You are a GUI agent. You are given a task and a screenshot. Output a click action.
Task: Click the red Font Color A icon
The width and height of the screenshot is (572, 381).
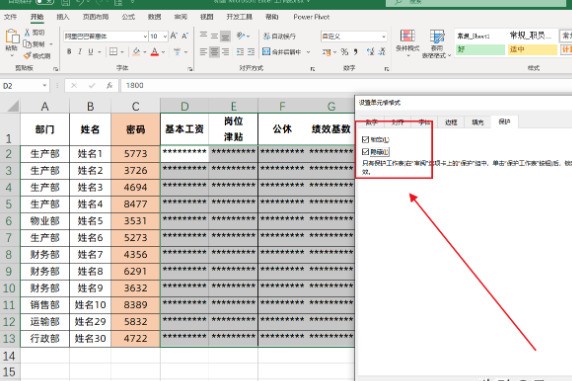point(155,52)
